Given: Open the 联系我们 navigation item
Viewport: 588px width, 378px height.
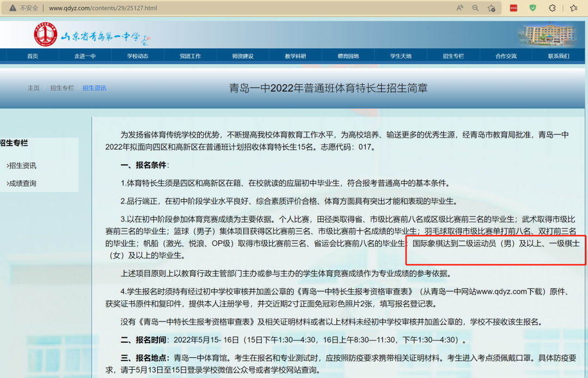Looking at the screenshot, I should click(x=558, y=55).
